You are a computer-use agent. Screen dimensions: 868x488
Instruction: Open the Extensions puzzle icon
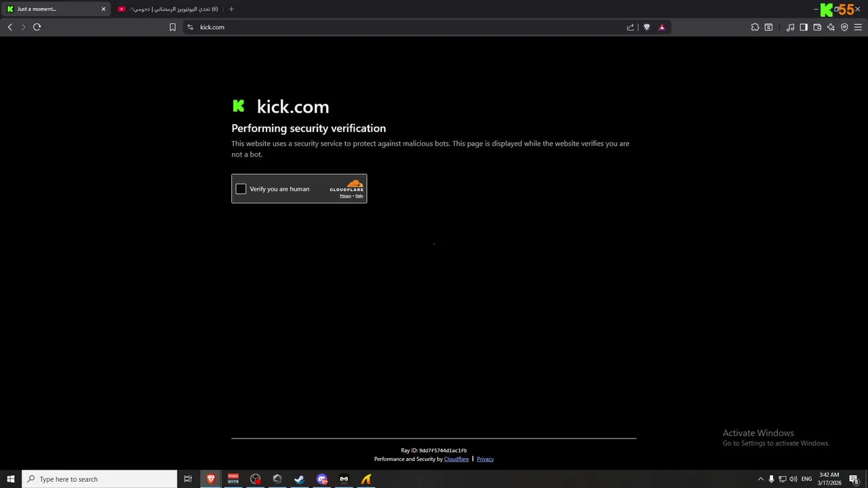[x=755, y=27]
